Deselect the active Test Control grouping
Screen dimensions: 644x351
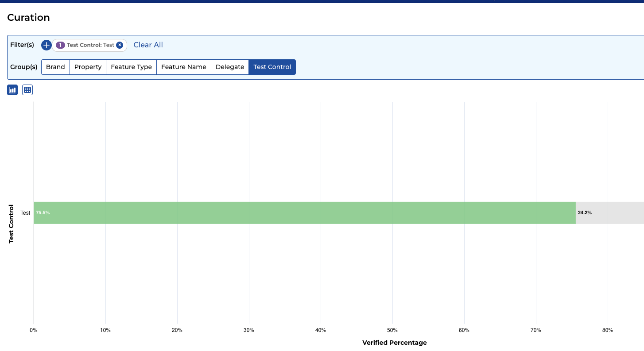tap(272, 67)
